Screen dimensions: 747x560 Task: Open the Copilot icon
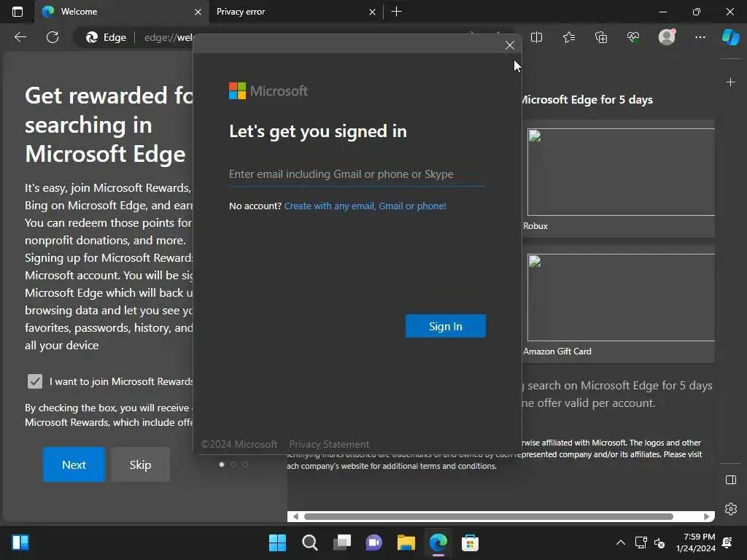731,37
